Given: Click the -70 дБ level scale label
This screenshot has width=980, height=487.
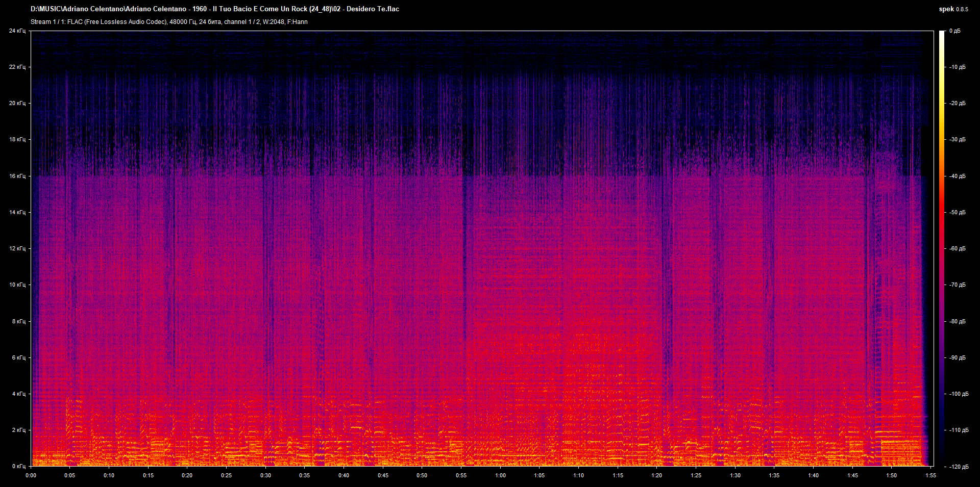Looking at the screenshot, I should [x=957, y=285].
